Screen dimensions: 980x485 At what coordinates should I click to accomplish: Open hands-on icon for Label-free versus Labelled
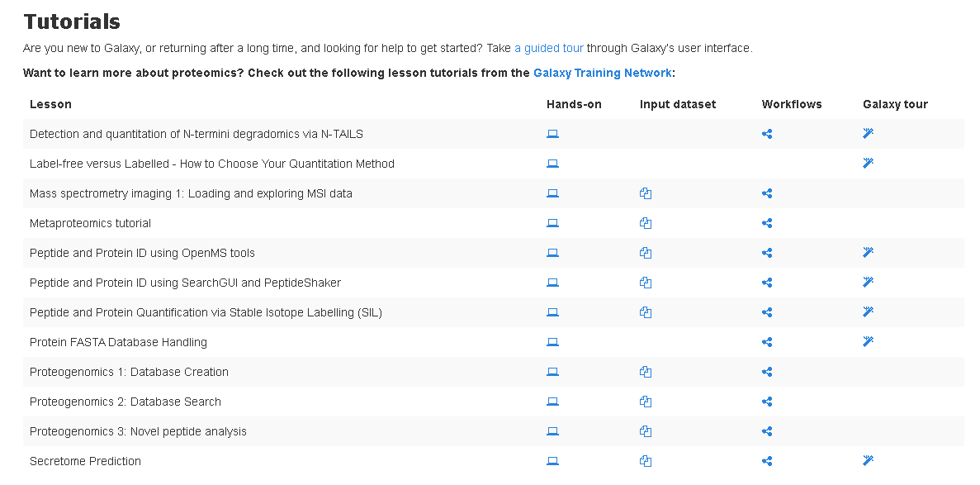click(553, 164)
